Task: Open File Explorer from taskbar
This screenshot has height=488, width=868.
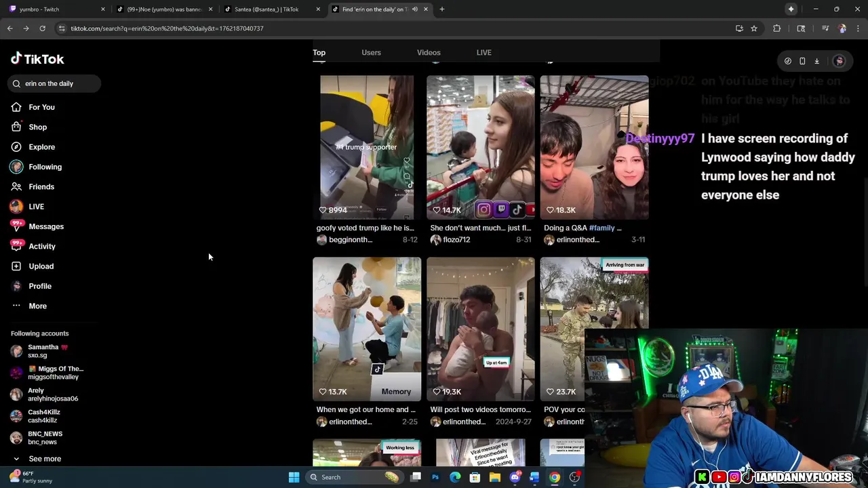Action: 495,477
